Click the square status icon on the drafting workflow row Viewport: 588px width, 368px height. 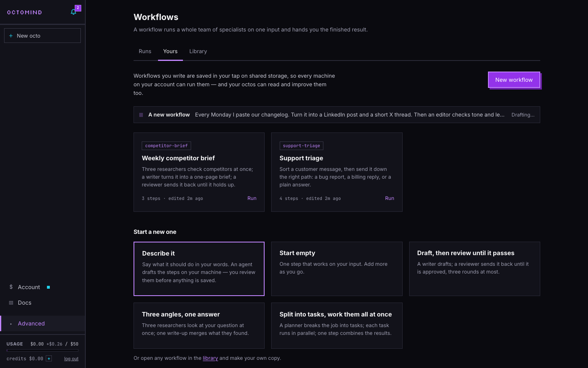141,115
